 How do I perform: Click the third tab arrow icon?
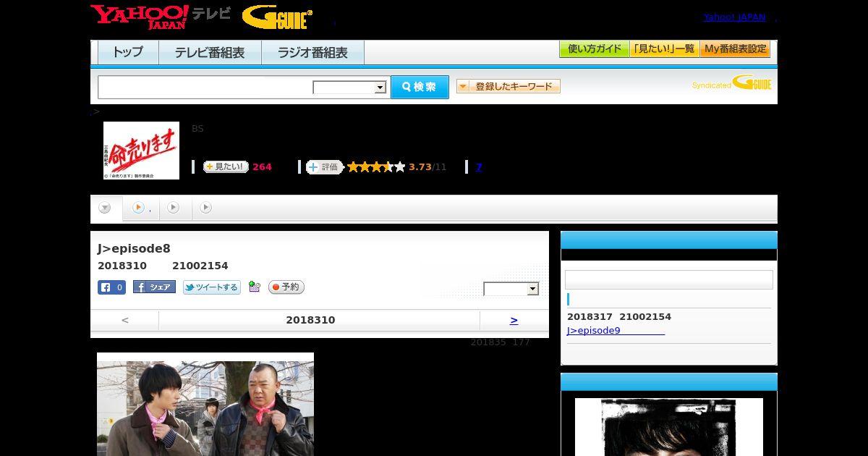173,208
